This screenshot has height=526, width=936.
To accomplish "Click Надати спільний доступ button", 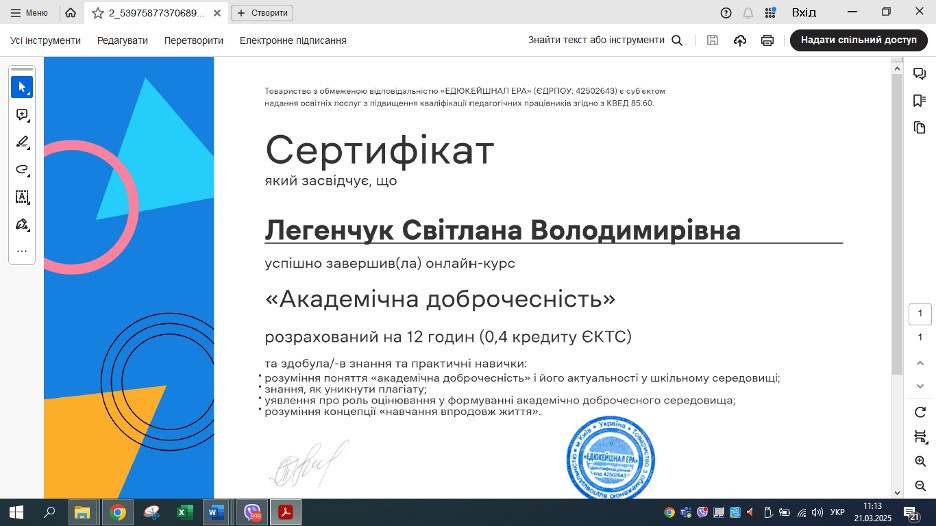I will coord(858,40).
